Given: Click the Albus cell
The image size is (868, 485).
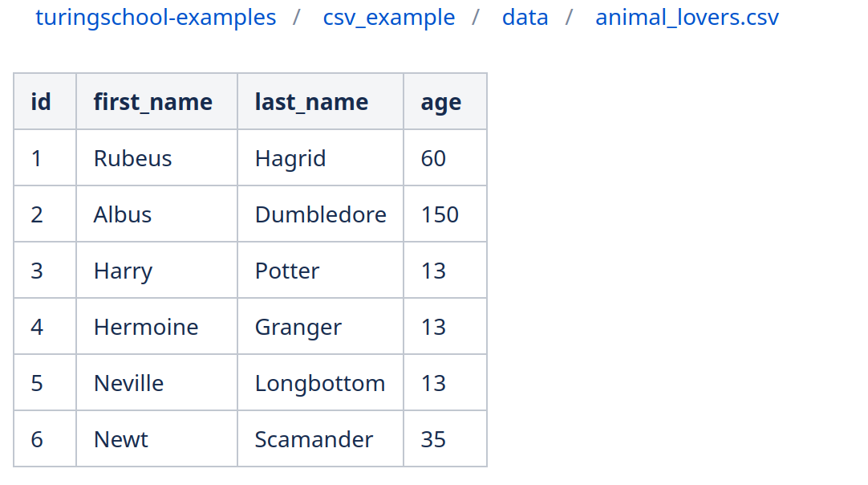Looking at the screenshot, I should (123, 214).
